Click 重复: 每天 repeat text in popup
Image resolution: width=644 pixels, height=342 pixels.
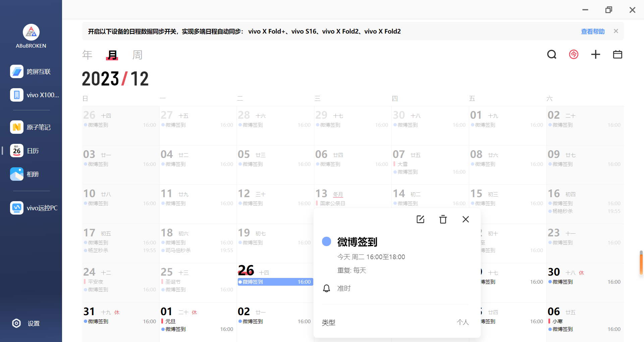pos(352,270)
